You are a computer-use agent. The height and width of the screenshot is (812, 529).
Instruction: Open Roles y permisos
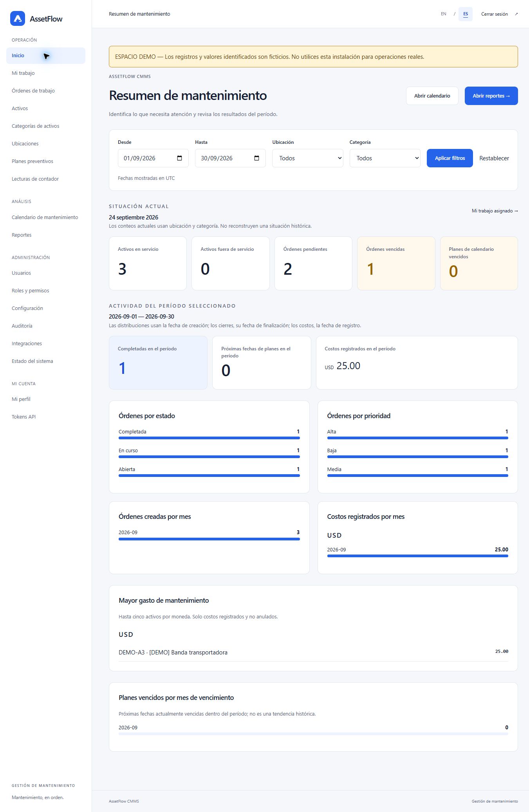(x=46, y=291)
